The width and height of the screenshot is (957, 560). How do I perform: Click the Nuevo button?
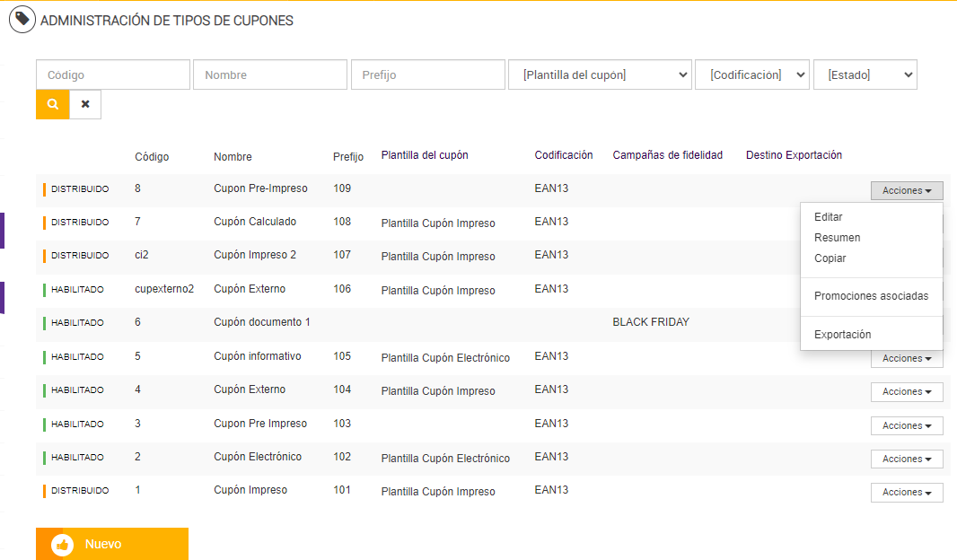tap(112, 544)
